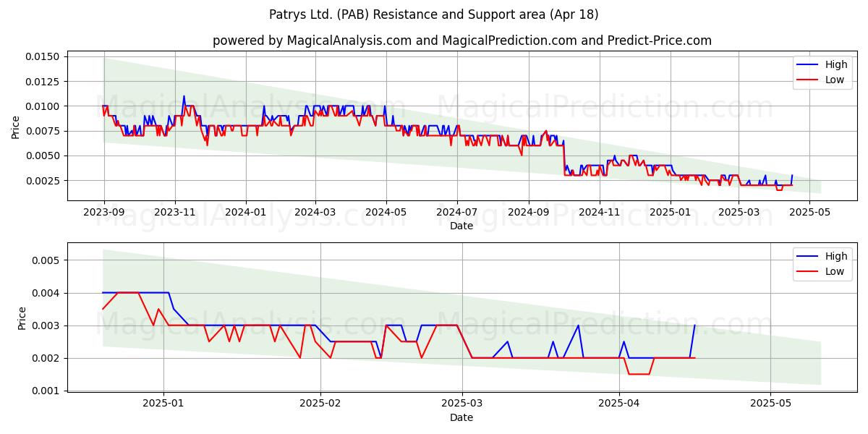
Task: Click the '2024-01' x-axis tick label
Action: pos(245,212)
